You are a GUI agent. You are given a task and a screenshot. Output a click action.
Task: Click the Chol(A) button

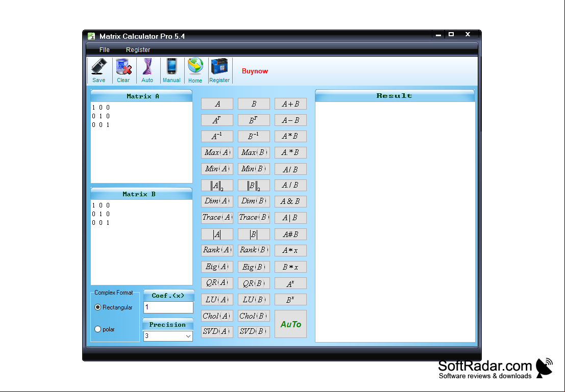tap(217, 316)
